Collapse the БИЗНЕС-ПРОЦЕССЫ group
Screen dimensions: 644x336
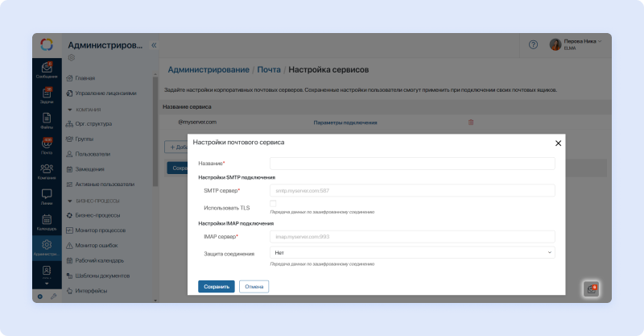click(x=70, y=201)
